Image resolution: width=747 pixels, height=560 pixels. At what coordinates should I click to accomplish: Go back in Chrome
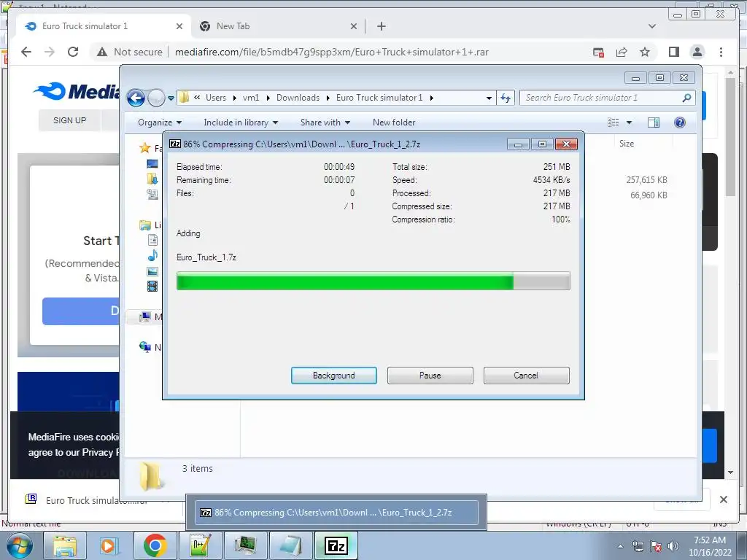coord(26,52)
